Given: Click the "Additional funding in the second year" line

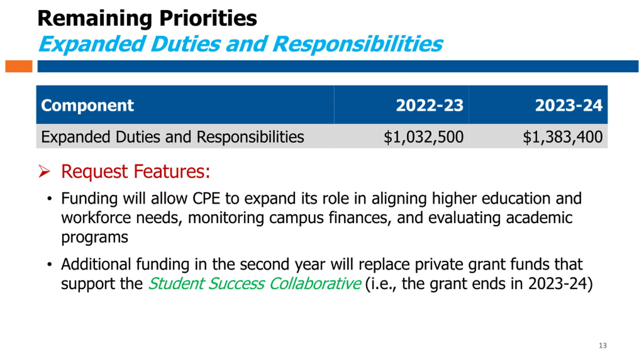Looking at the screenshot, I should coord(322,264).
